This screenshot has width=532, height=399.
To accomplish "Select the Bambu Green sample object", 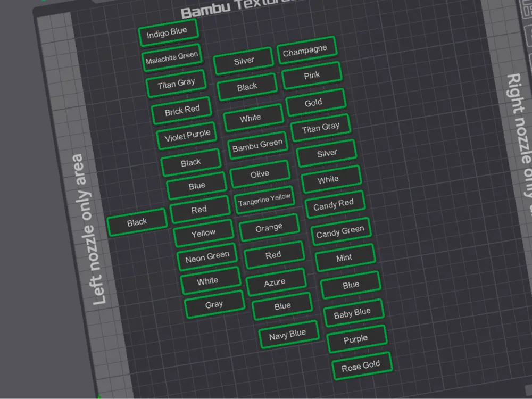I will (257, 144).
